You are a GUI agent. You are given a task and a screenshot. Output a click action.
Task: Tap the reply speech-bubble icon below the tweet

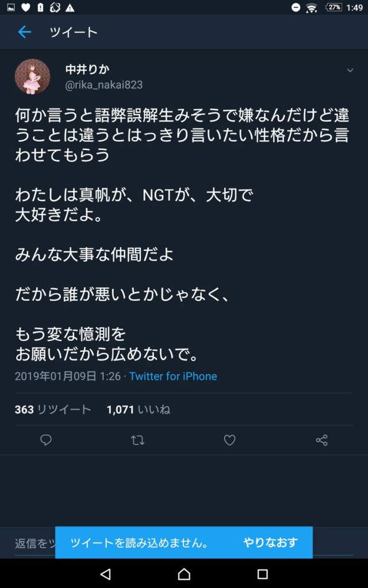pos(46,440)
